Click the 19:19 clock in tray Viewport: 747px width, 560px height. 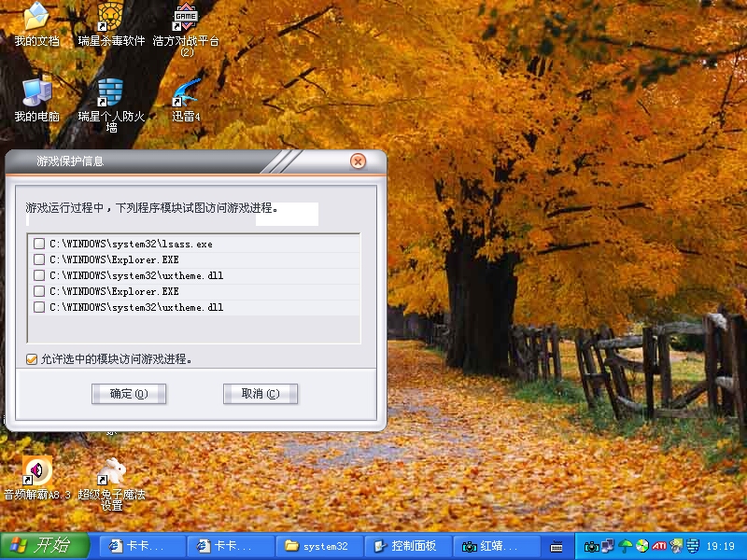click(x=720, y=546)
